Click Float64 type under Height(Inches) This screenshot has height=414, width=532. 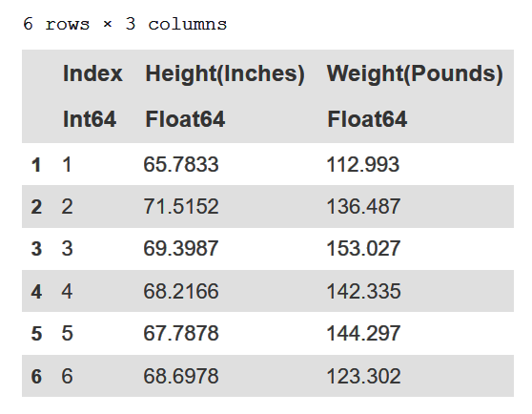[x=185, y=119]
